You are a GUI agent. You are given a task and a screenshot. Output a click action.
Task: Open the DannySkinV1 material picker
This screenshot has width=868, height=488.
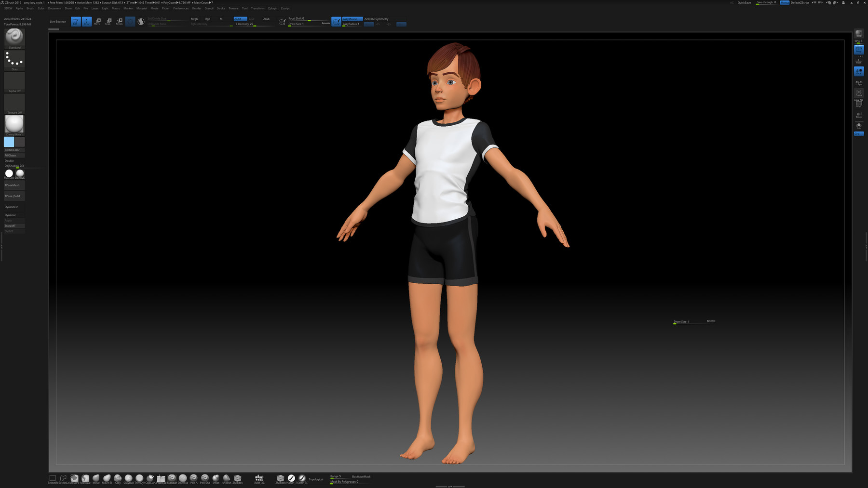[14, 125]
